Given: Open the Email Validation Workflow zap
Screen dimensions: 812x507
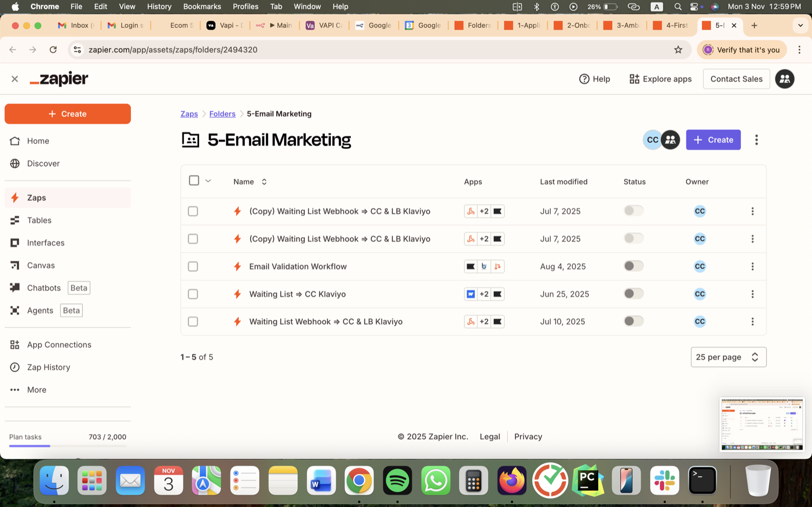Looking at the screenshot, I should click(x=298, y=266).
